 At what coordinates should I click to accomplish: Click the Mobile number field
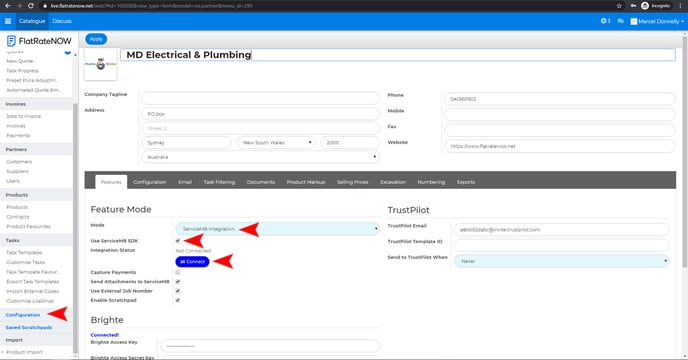[560, 115]
